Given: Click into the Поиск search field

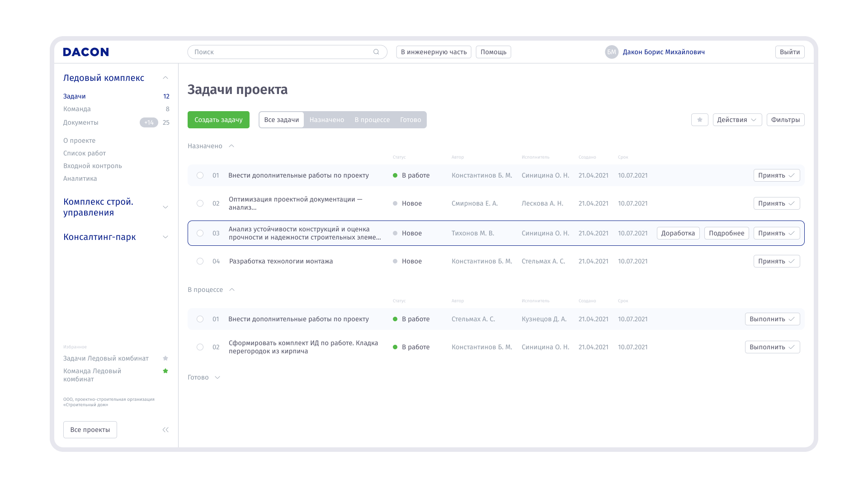Looking at the screenshot, I should tap(280, 52).
